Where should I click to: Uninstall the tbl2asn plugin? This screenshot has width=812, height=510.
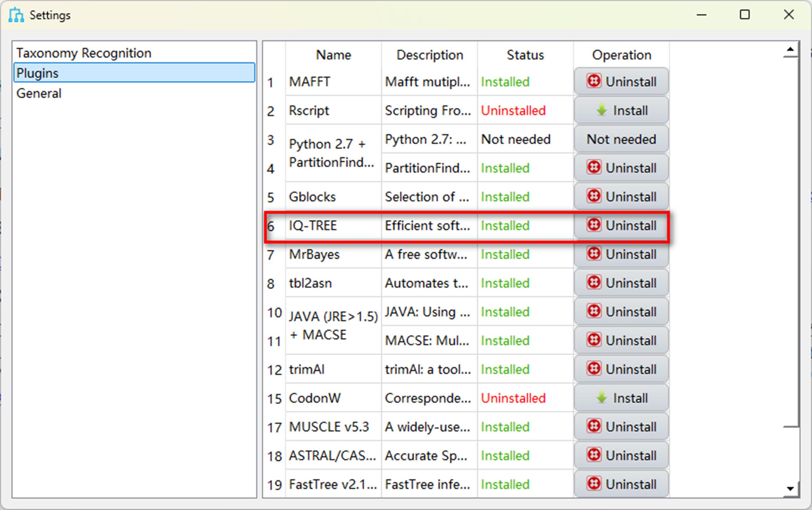pos(621,283)
